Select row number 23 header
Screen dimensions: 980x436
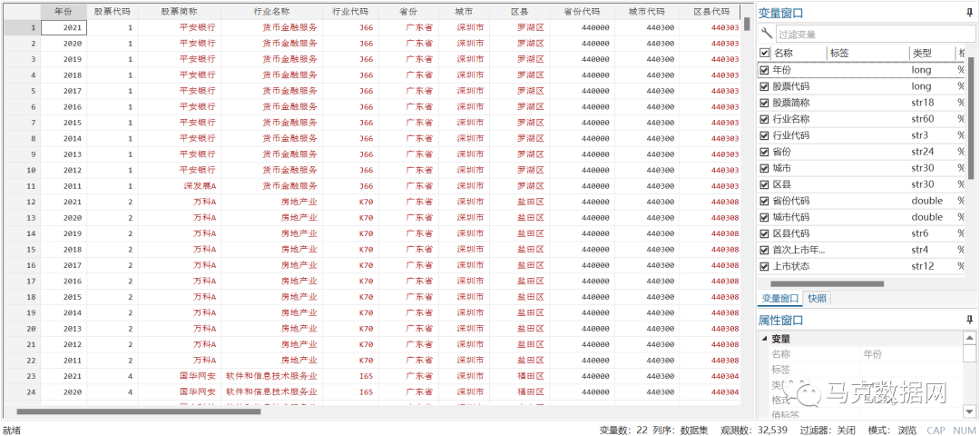(23, 376)
